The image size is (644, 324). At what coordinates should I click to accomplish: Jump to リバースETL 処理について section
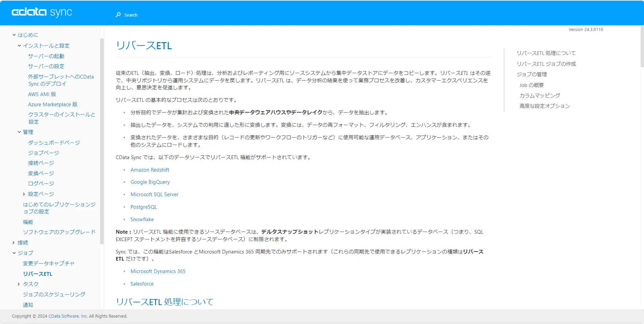[546, 53]
